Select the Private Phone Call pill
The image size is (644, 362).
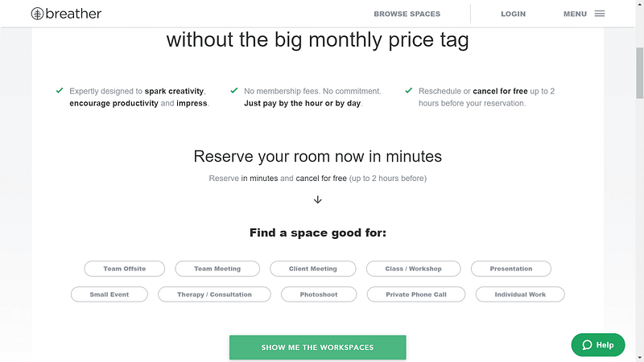click(416, 294)
